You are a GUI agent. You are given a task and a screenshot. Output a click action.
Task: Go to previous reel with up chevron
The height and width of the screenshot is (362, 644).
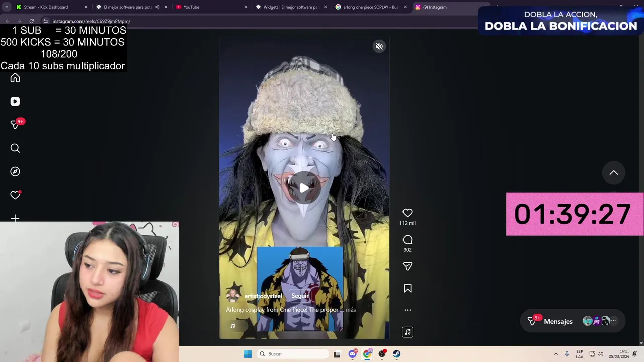[x=614, y=173]
